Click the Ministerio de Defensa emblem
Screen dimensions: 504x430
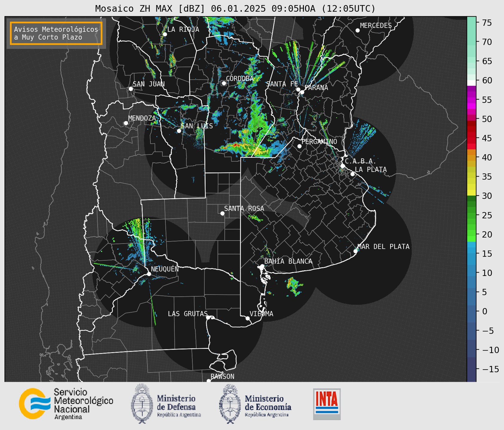(x=142, y=404)
